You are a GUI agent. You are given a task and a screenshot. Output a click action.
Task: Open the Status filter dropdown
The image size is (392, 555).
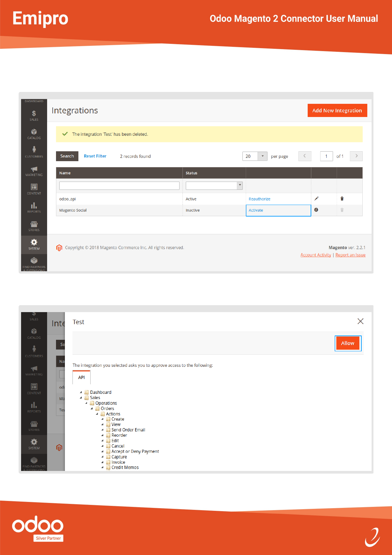pos(214,186)
